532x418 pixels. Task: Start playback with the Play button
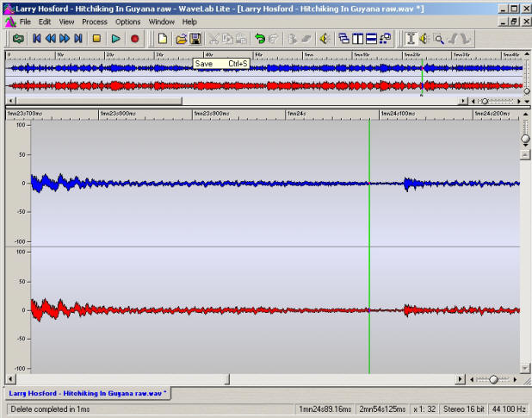point(115,39)
